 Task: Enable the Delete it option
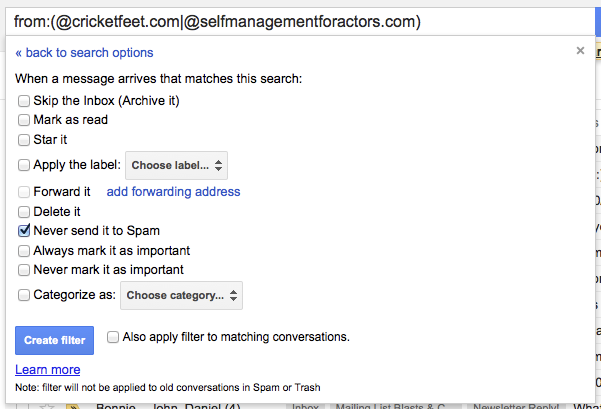click(24, 212)
